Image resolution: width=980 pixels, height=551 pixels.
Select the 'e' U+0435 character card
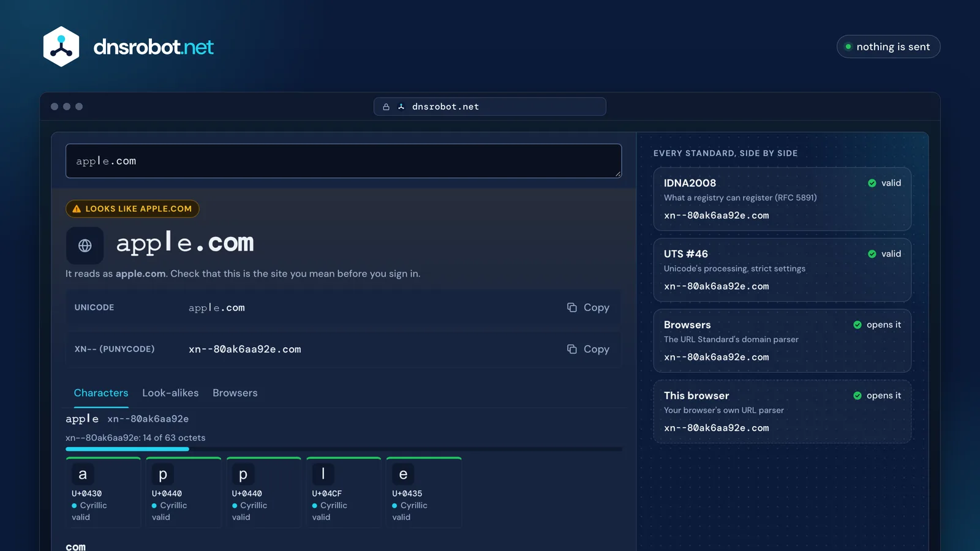click(424, 492)
